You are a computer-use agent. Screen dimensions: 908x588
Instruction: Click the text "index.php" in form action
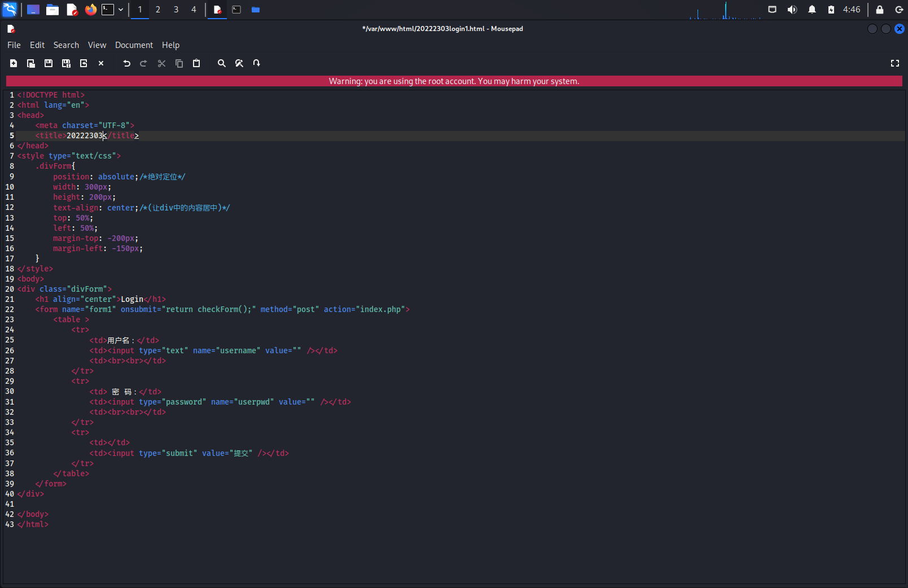[380, 310]
